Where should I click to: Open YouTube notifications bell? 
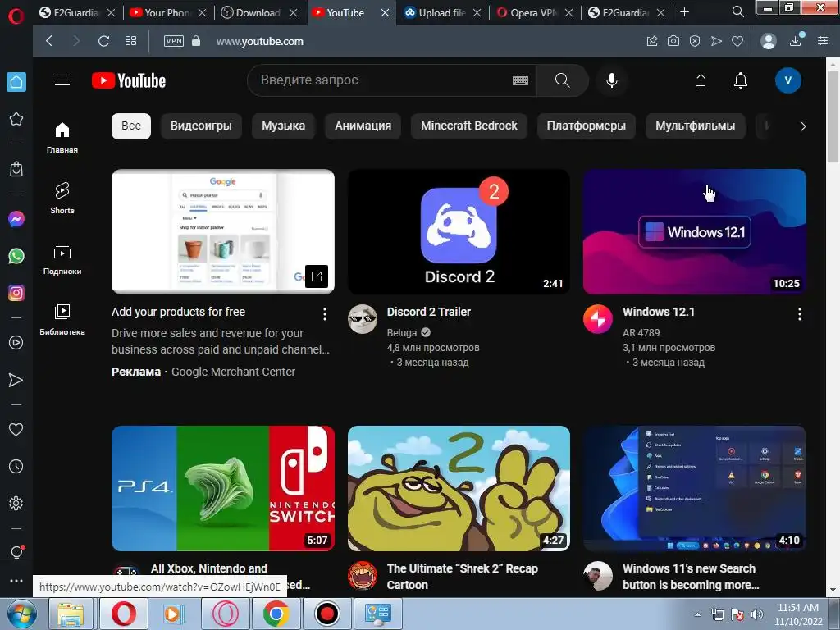(741, 80)
